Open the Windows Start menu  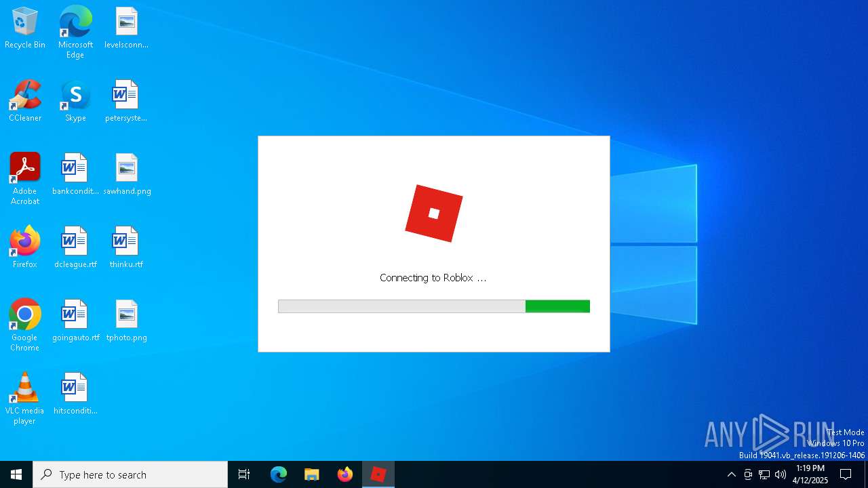coord(16,474)
